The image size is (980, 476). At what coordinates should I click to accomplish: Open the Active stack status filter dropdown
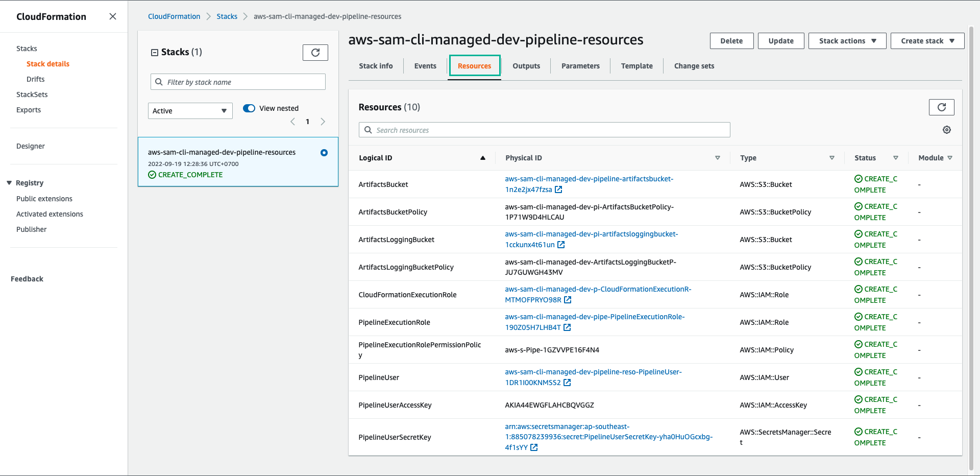pyautogui.click(x=190, y=111)
